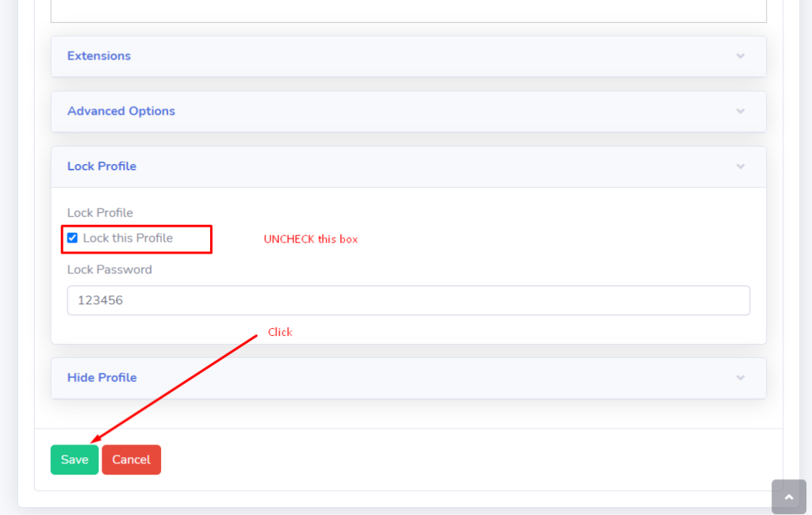812x515 pixels.
Task: Expand the Extensions section chevron
Action: (x=741, y=56)
